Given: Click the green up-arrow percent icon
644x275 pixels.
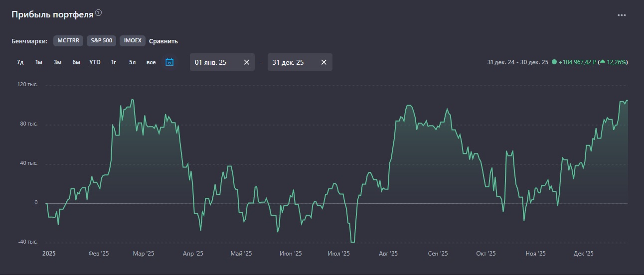Looking at the screenshot, I should pos(603,62).
